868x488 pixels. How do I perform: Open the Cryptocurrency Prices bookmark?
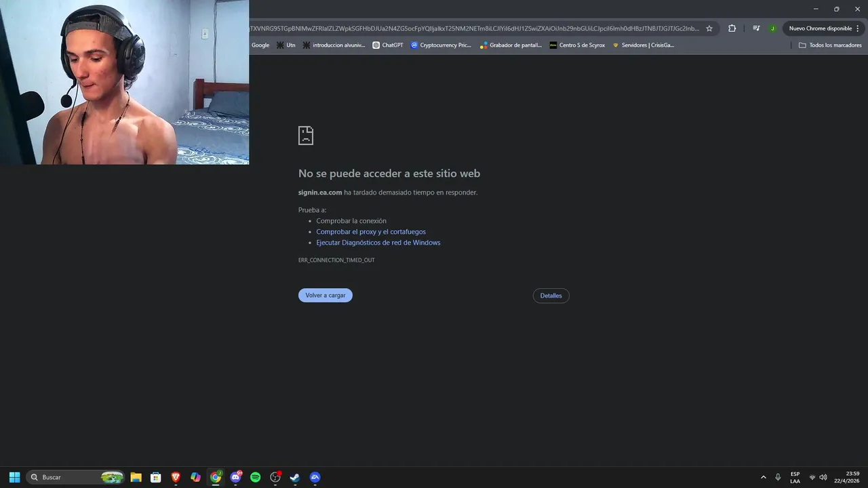click(441, 45)
